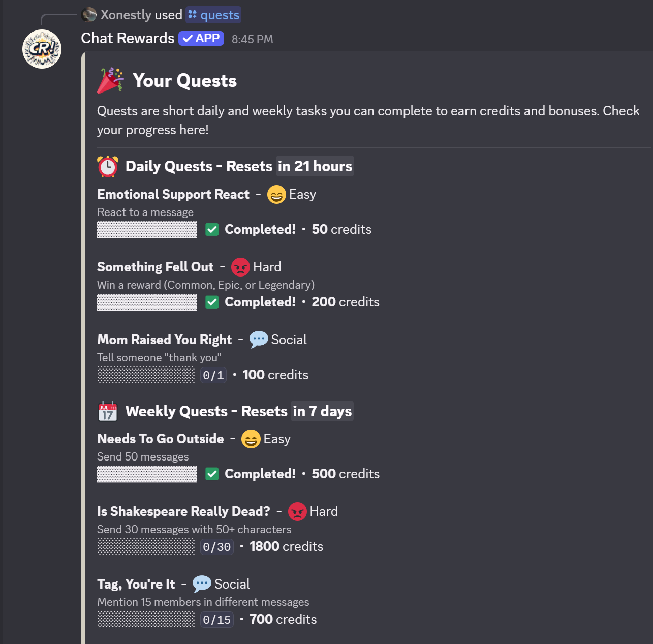Screen dimensions: 653x644
Task: Click the Easy smiley for Emotional Support React
Action: tap(276, 195)
